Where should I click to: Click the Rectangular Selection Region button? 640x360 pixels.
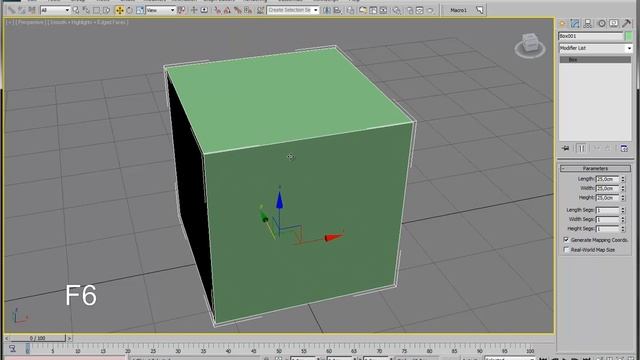coord(96,10)
